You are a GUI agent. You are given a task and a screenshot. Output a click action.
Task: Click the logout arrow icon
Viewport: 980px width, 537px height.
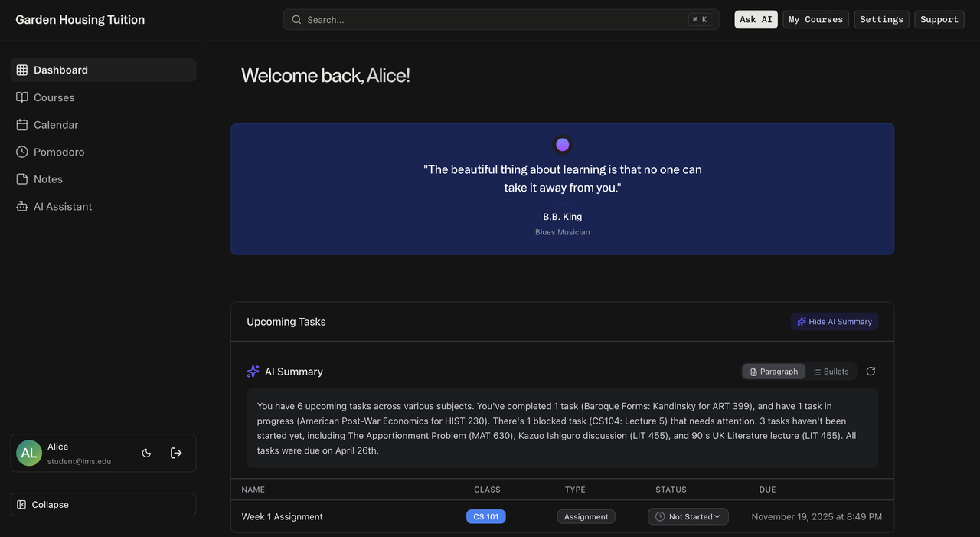click(x=176, y=453)
